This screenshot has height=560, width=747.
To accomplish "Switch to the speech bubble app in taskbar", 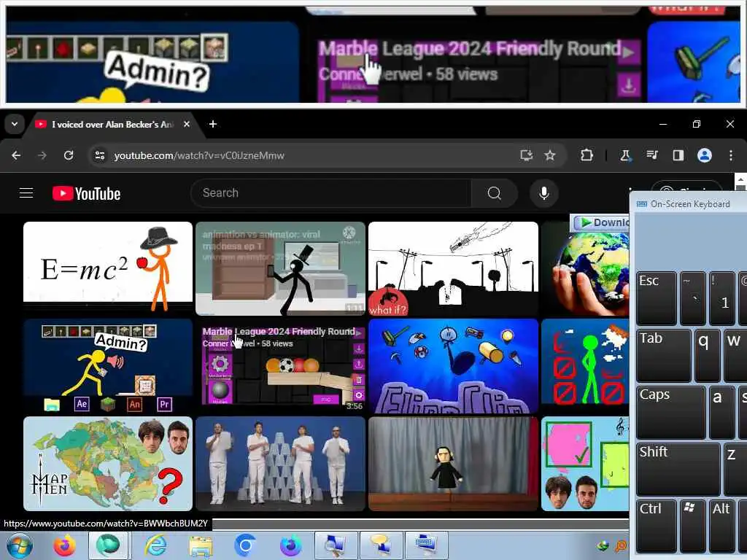I will pos(381,545).
